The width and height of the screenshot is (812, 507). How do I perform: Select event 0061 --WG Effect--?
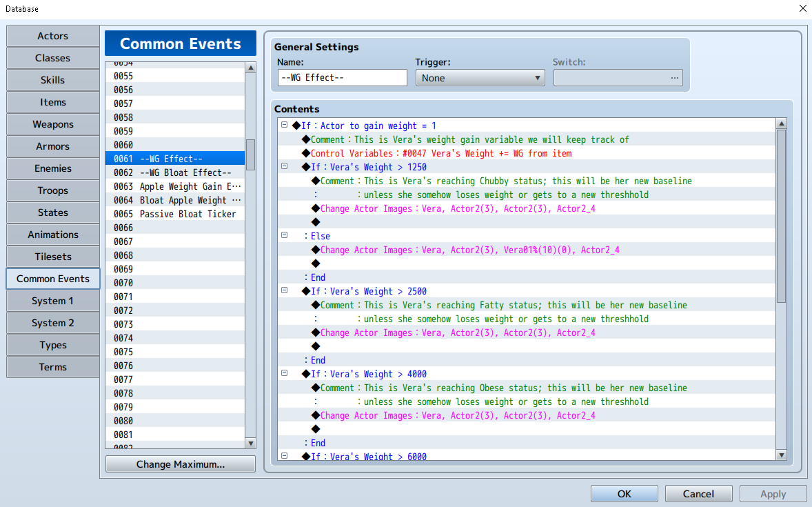[175, 159]
